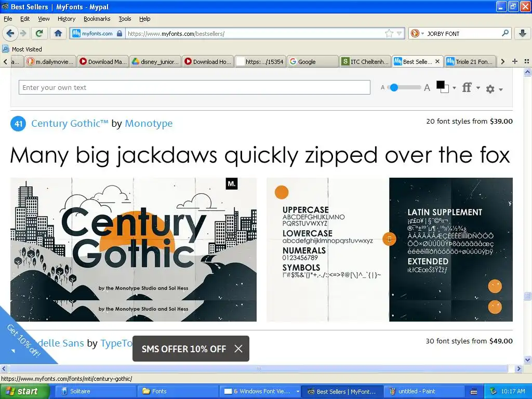This screenshot has height=399, width=532.
Task: Open the TypeTogether foundry link
Action: click(x=116, y=343)
